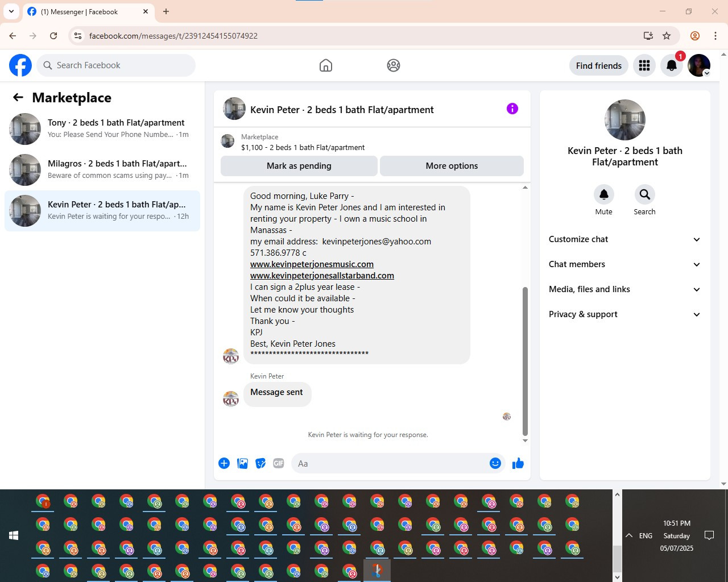Image resolution: width=728 pixels, height=582 pixels.
Task: Open kevinpeterjonesmusic.com link
Action: click(312, 264)
